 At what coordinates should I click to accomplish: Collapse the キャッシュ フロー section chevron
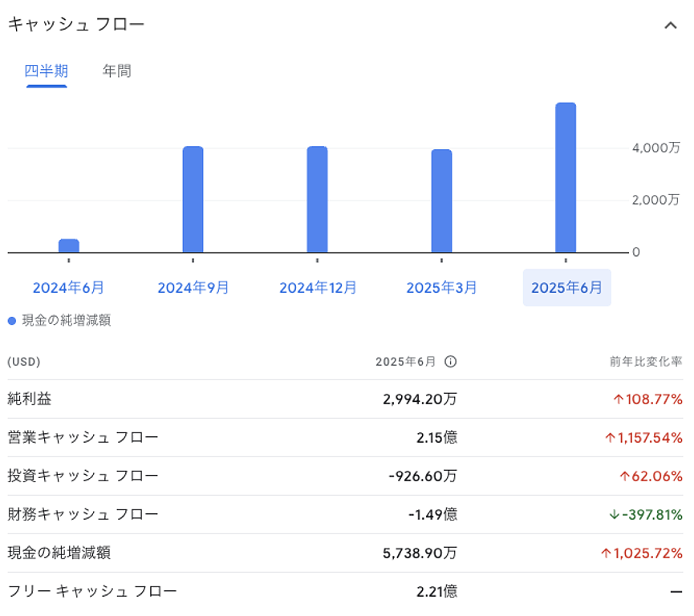click(x=671, y=26)
